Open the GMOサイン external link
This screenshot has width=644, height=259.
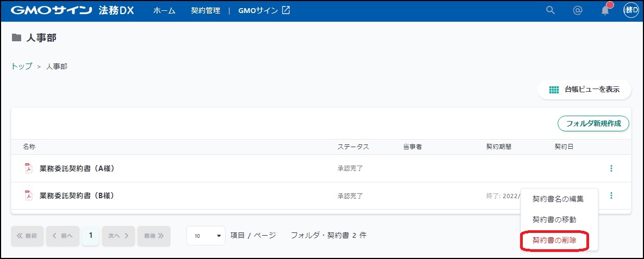tap(264, 10)
